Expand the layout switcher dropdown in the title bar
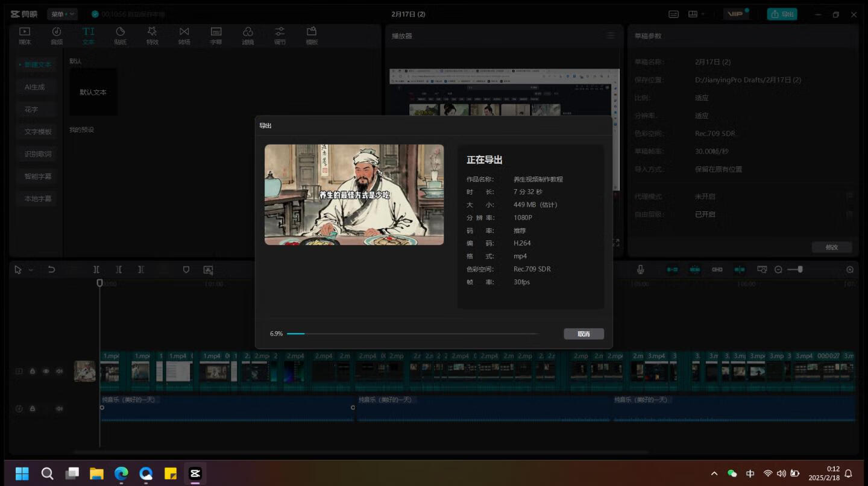Image resolution: width=868 pixels, height=486 pixels. [703, 14]
